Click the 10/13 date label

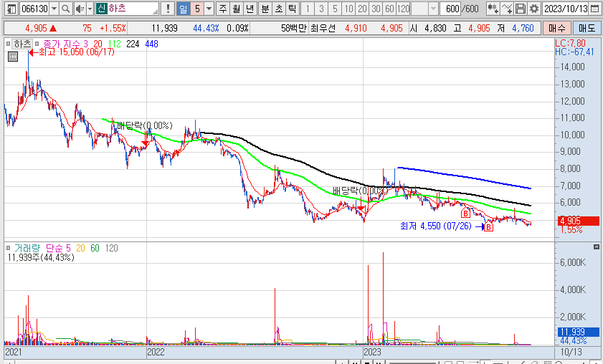[x=571, y=352]
